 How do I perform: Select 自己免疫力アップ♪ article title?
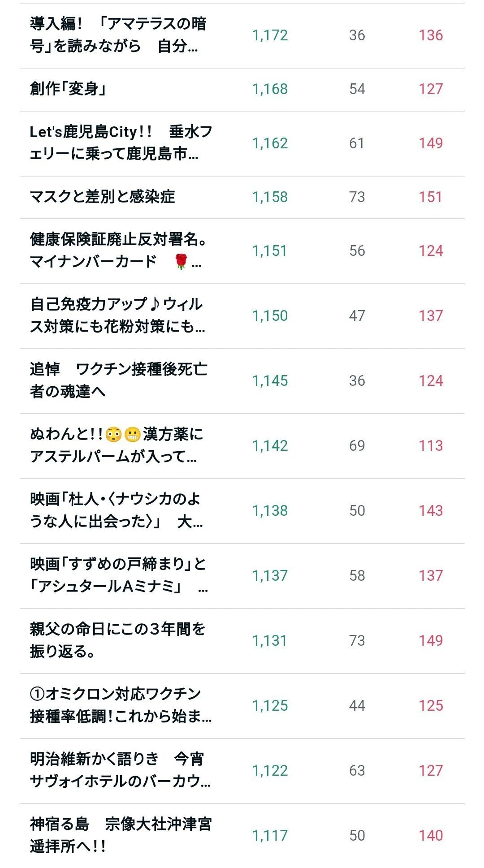pyautogui.click(x=117, y=315)
